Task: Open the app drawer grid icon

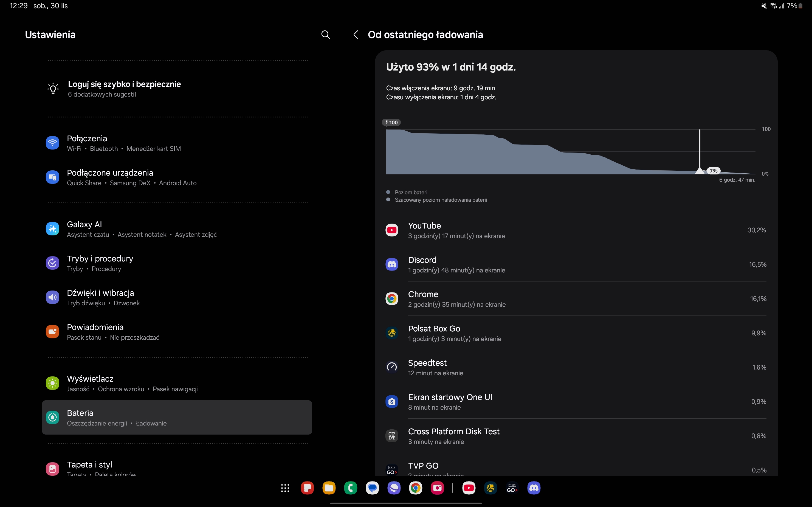Action: tap(285, 488)
